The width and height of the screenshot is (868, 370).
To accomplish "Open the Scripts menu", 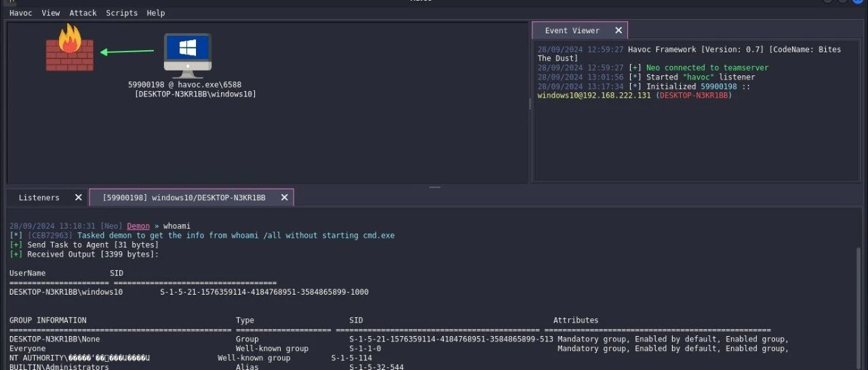I will click(122, 13).
